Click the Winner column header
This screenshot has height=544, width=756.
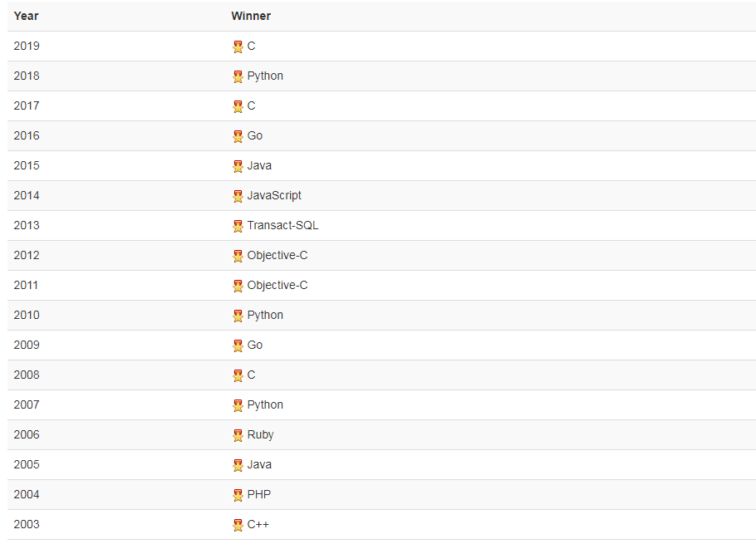coord(251,16)
